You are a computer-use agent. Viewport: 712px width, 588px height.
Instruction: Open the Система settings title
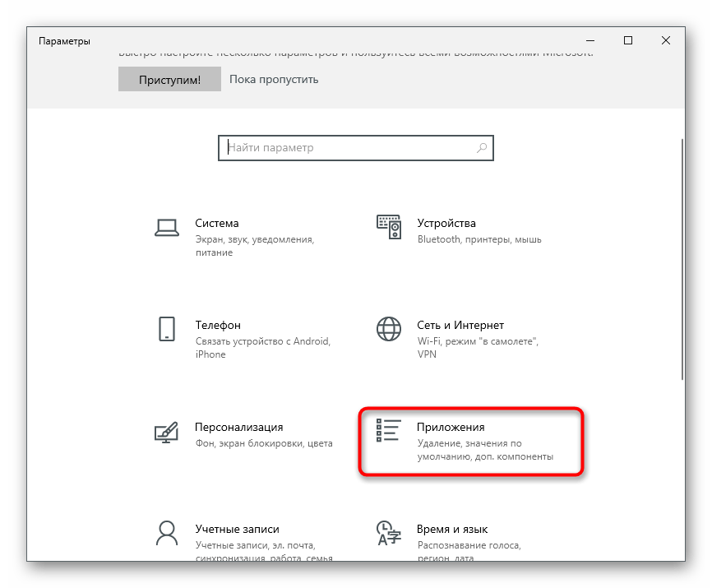(x=217, y=223)
